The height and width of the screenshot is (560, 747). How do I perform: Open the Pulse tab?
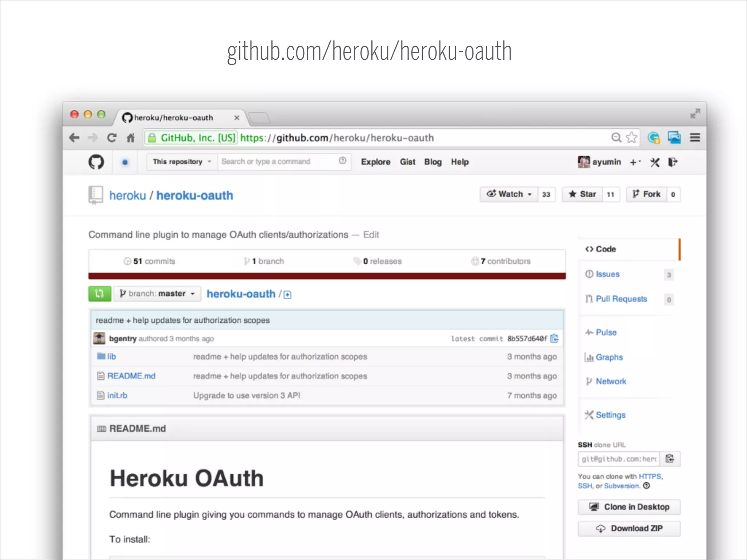tap(605, 332)
